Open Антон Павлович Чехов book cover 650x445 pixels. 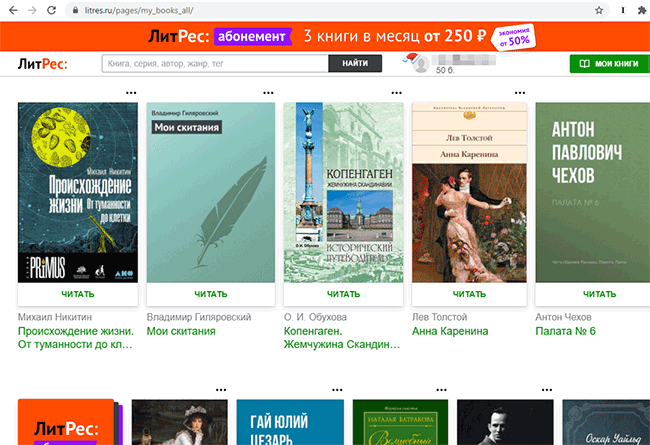(593, 192)
